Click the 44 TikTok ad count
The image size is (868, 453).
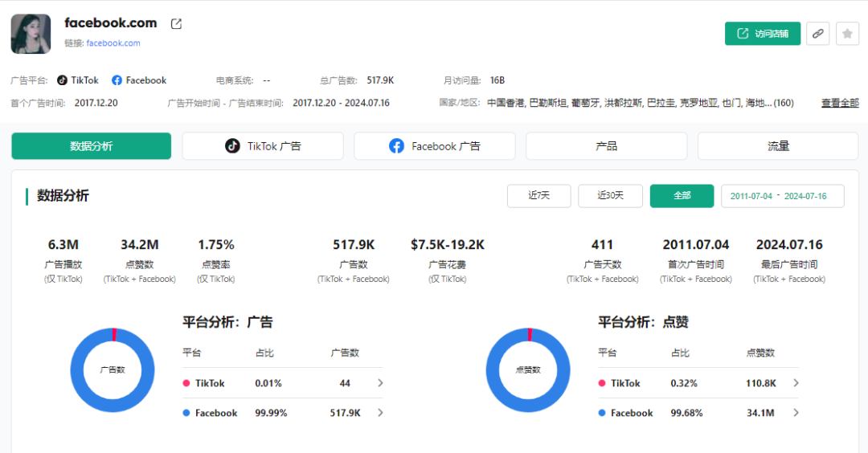click(345, 383)
